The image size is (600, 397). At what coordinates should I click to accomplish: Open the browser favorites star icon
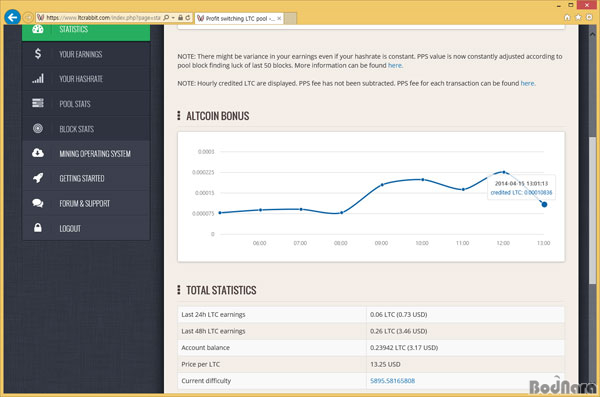click(578, 17)
